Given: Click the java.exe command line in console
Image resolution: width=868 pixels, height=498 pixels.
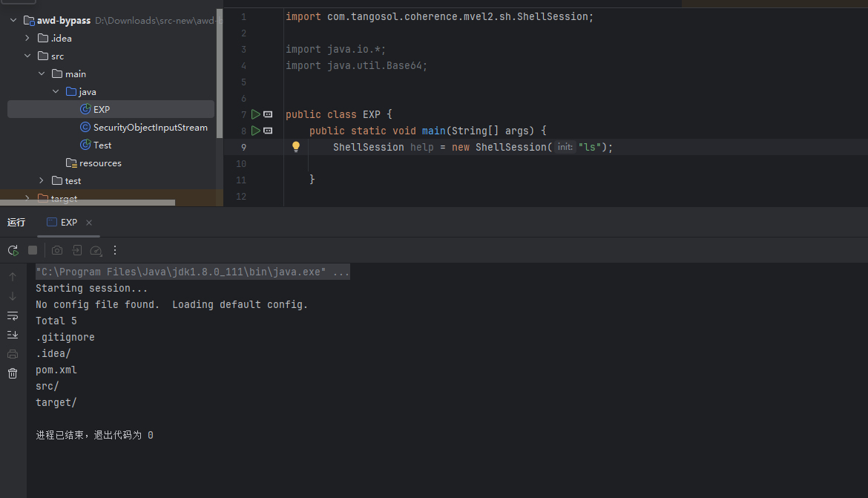Looking at the screenshot, I should point(192,272).
